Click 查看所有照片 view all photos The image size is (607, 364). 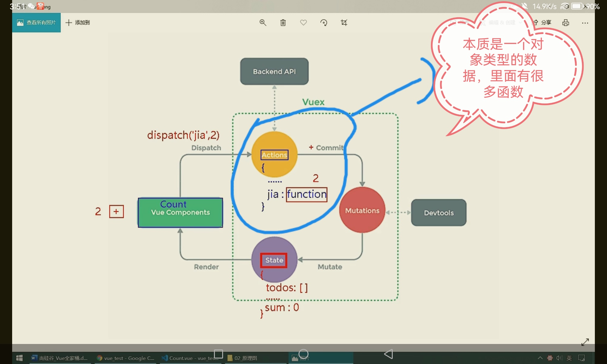pyautogui.click(x=36, y=22)
